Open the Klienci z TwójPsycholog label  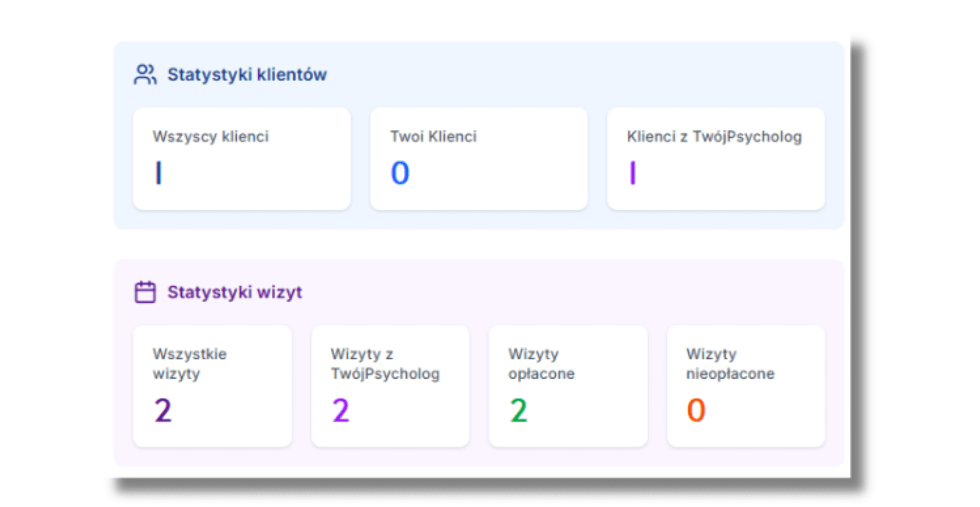click(x=714, y=136)
